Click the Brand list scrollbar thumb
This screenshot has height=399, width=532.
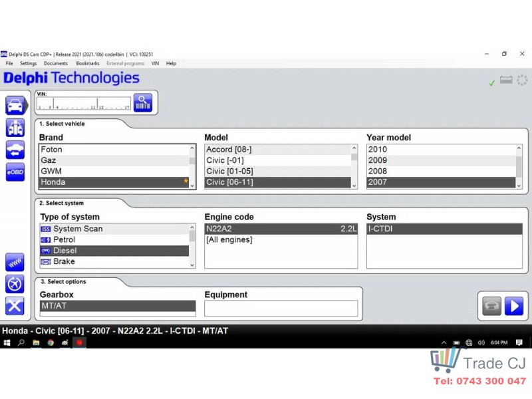[192, 161]
